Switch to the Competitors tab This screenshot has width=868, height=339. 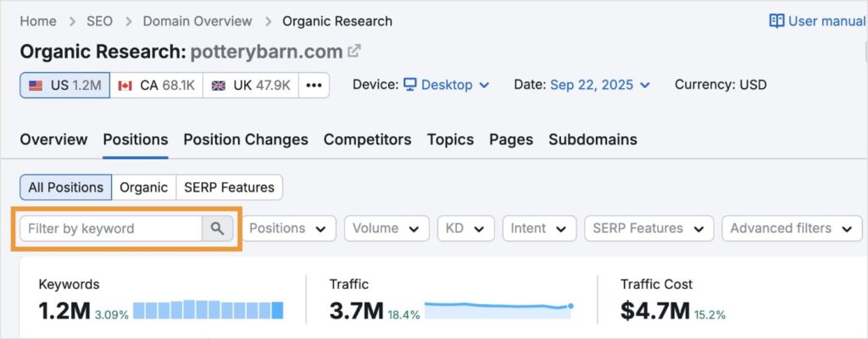[368, 140]
